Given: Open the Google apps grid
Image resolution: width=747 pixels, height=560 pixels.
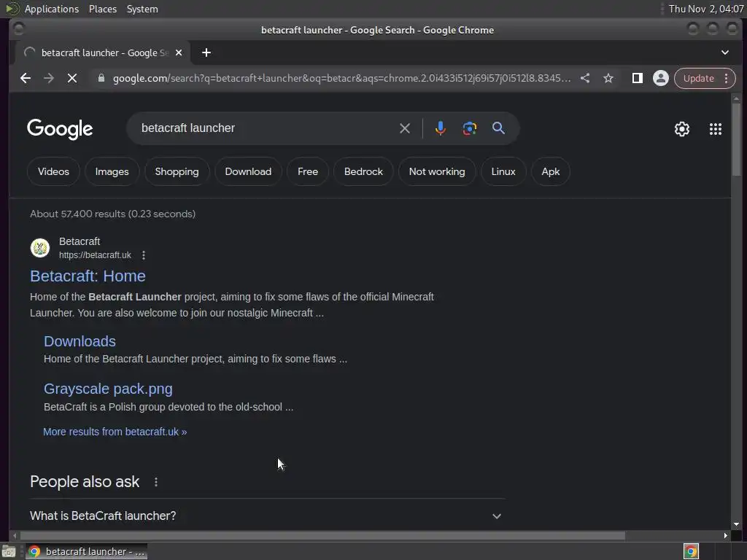Looking at the screenshot, I should coord(715,129).
